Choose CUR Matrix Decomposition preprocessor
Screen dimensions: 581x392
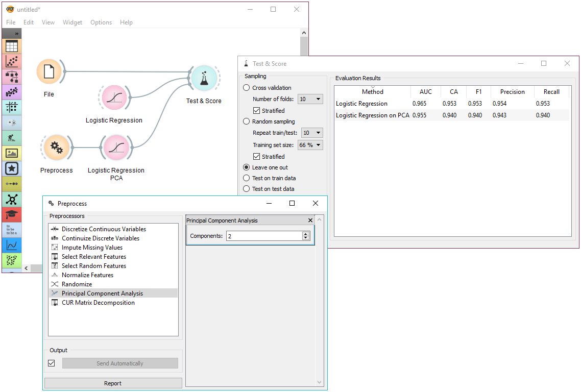pos(113,302)
